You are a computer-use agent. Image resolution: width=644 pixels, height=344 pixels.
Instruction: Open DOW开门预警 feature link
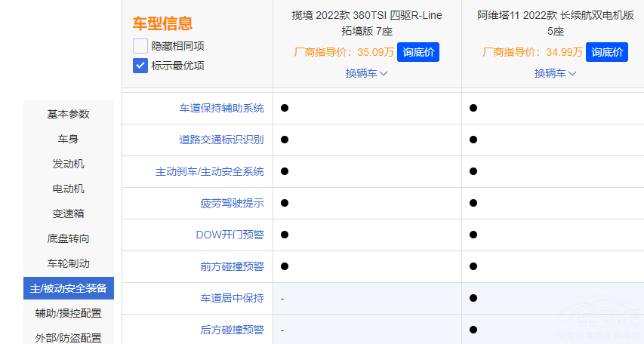(x=230, y=235)
